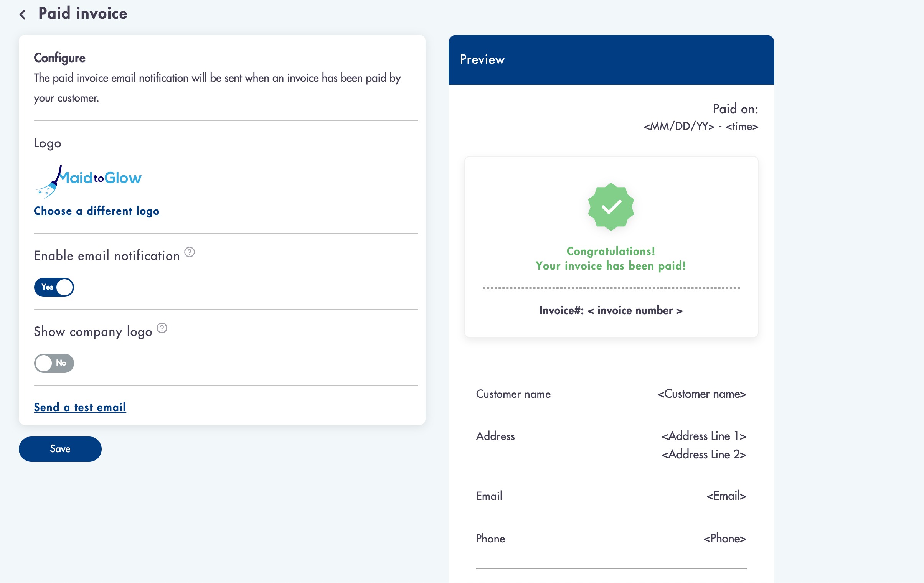Click the <Customer name> placeholder value

[702, 394]
